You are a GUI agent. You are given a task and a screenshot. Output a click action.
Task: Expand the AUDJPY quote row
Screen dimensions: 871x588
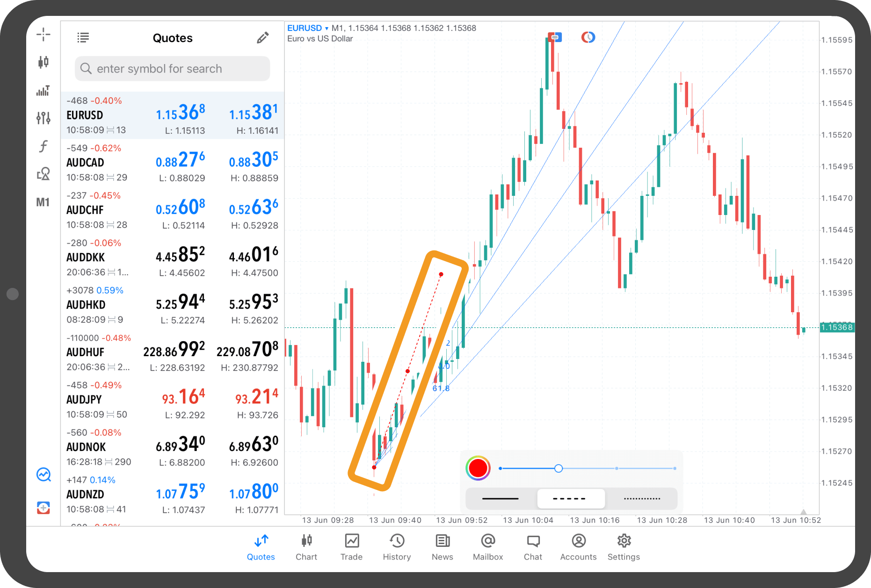(172, 400)
